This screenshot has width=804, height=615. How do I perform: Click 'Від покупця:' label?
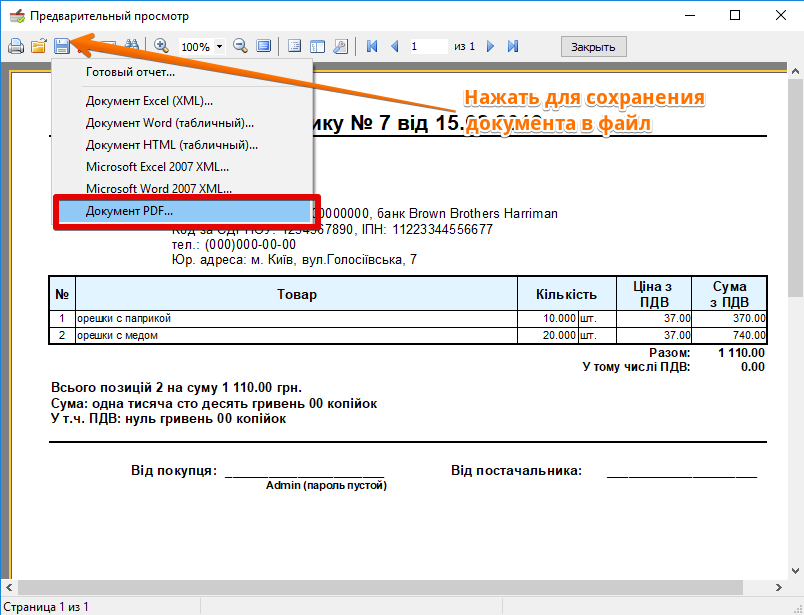tap(174, 470)
